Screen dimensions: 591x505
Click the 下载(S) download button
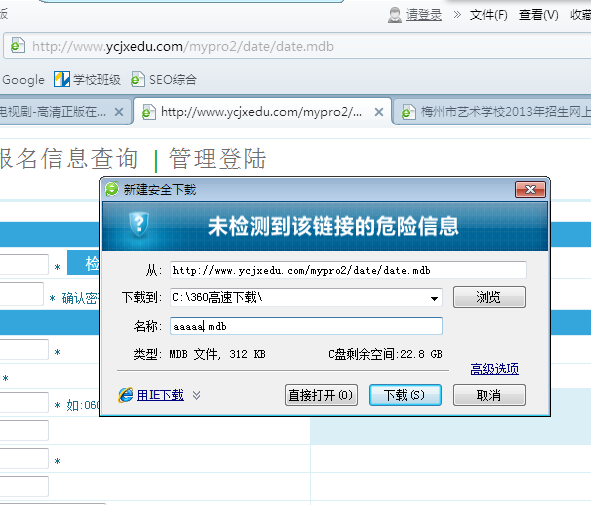tap(405, 395)
